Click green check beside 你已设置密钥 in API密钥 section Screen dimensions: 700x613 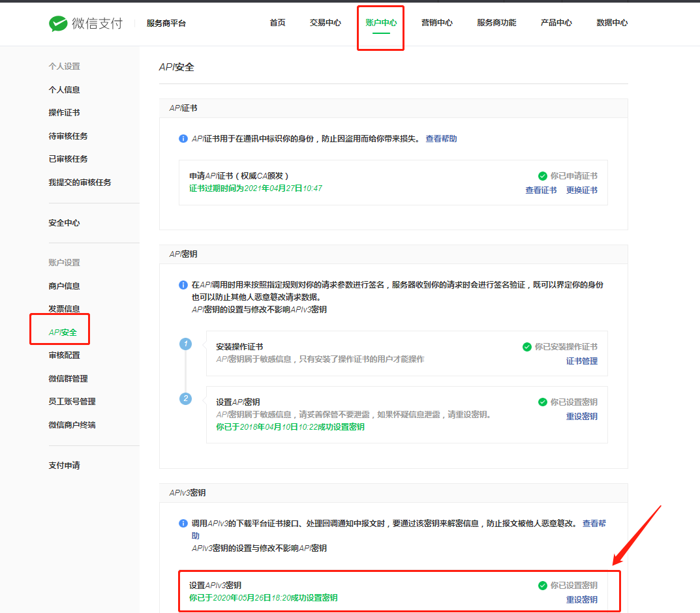coord(542,402)
